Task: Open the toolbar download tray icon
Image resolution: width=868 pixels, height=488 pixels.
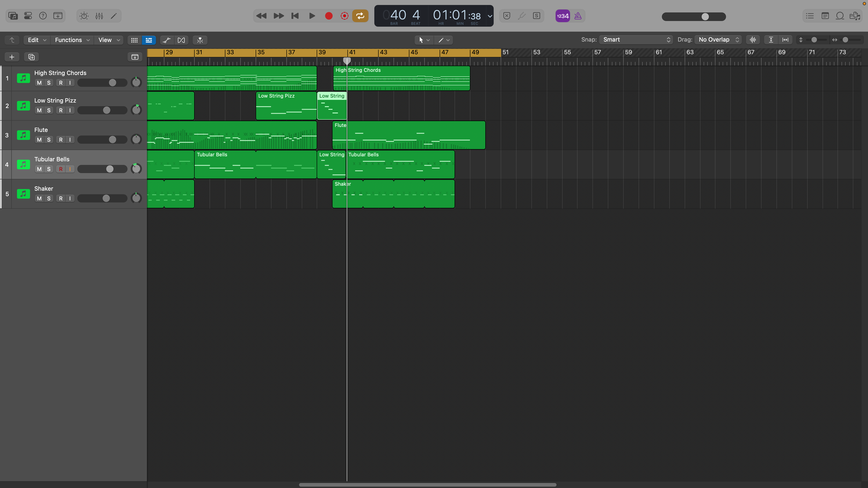Action: (58, 16)
